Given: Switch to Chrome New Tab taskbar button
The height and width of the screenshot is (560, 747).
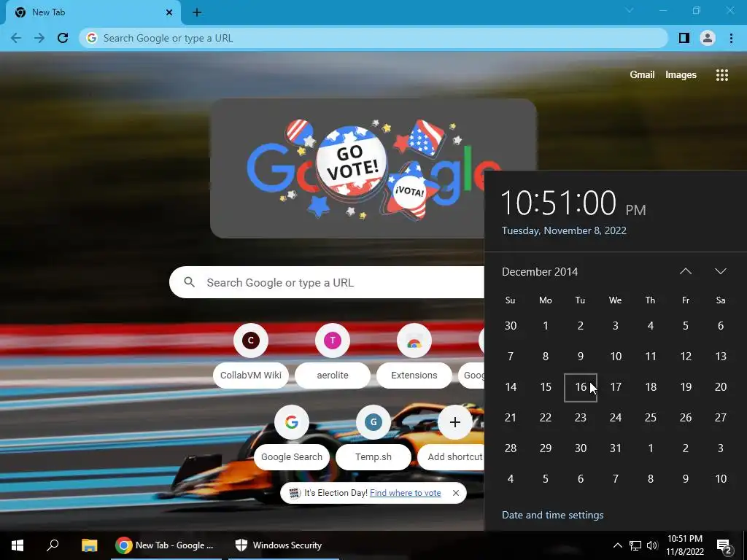Looking at the screenshot, I should click(x=166, y=545).
